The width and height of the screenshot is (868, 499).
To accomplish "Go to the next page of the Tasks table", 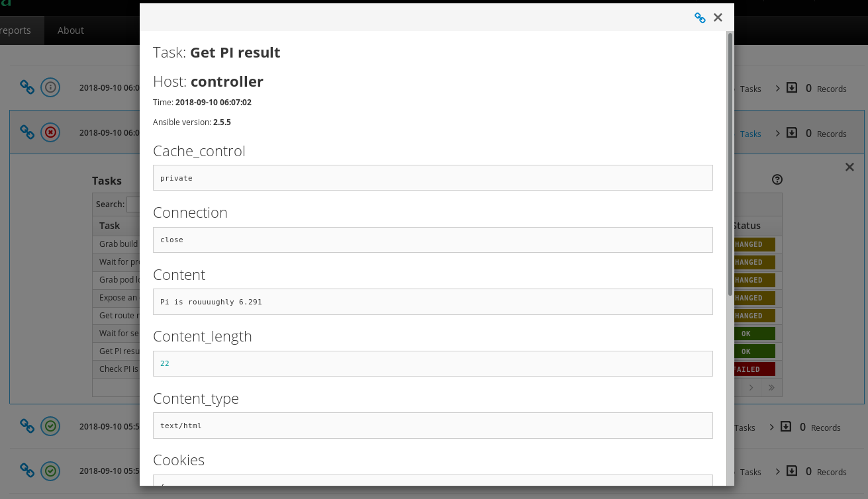I will [751, 388].
